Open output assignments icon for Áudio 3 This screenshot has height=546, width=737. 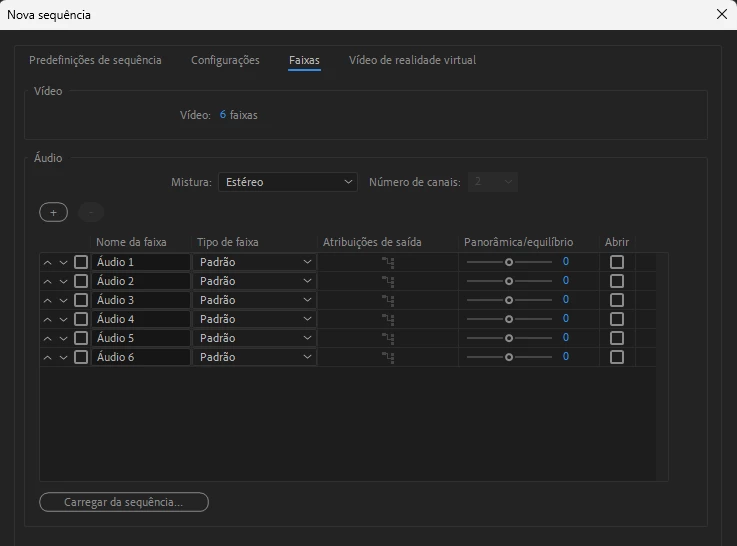(388, 300)
